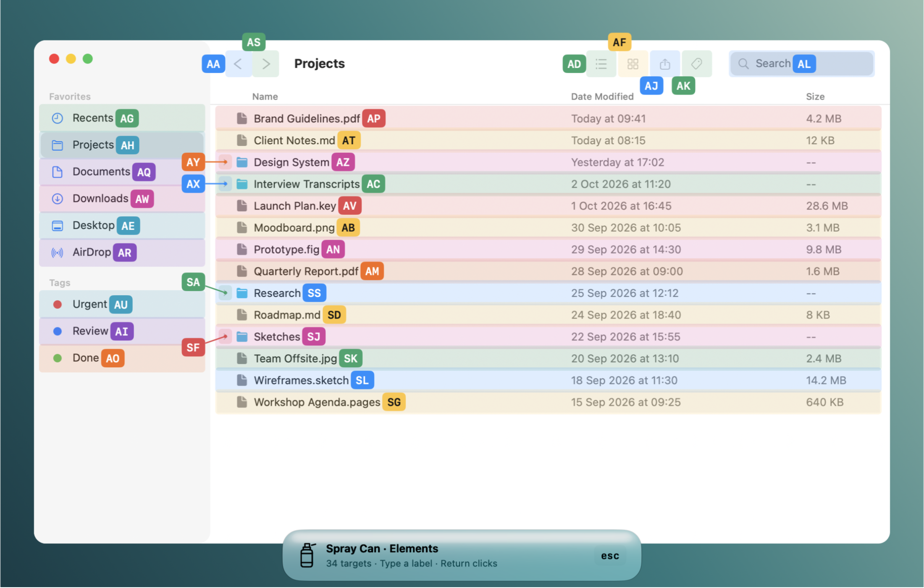Filter by the red Urgent tag
Viewport: 924px width, 588px height.
click(122, 304)
